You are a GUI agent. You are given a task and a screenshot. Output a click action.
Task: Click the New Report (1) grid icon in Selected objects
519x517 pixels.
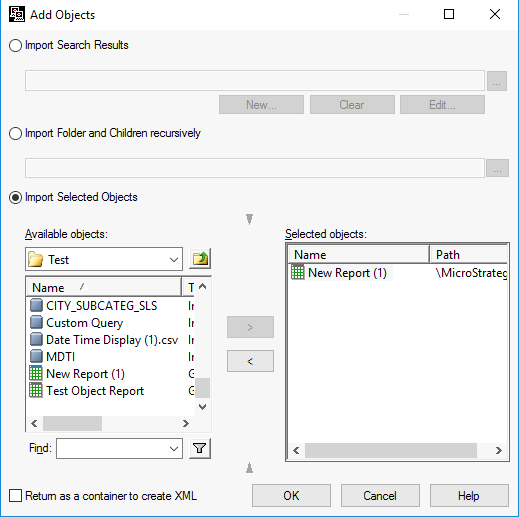click(x=298, y=272)
